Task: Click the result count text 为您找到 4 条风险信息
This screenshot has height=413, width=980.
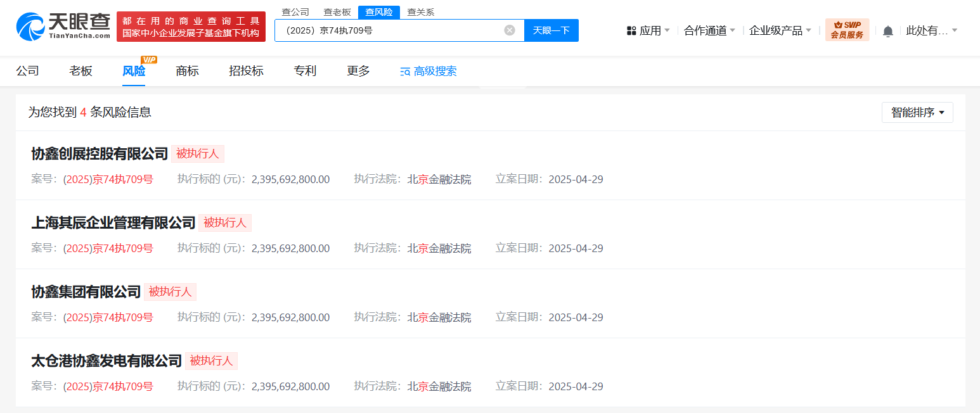Action: pos(89,112)
